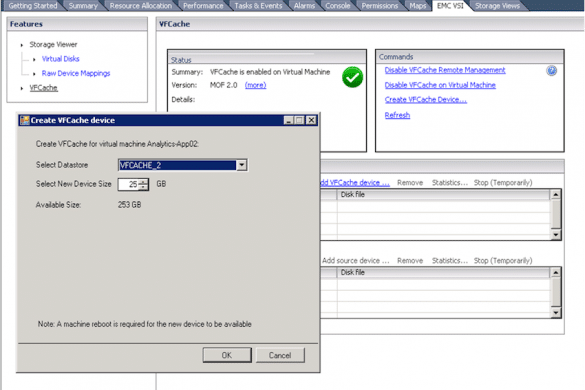Switch to the Permissions tab
This screenshot has height=390, width=585.
[x=379, y=6]
